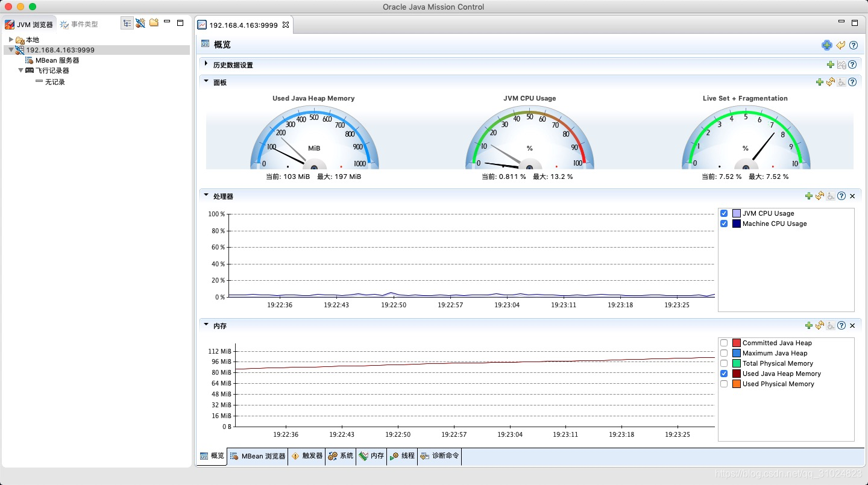Add attribute to the 内存 chart
The width and height of the screenshot is (868, 485).
[809, 325]
